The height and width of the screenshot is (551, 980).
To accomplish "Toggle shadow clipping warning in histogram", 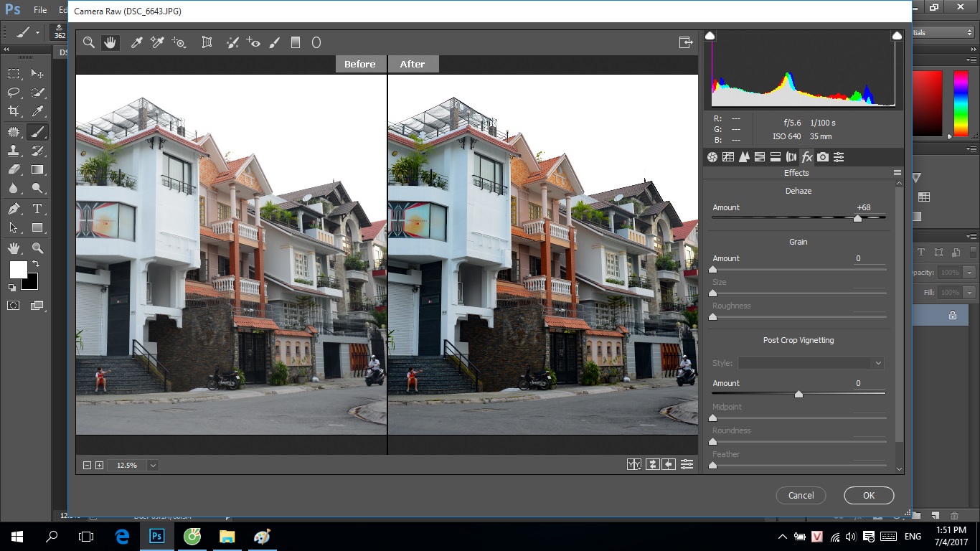I will pyautogui.click(x=710, y=36).
